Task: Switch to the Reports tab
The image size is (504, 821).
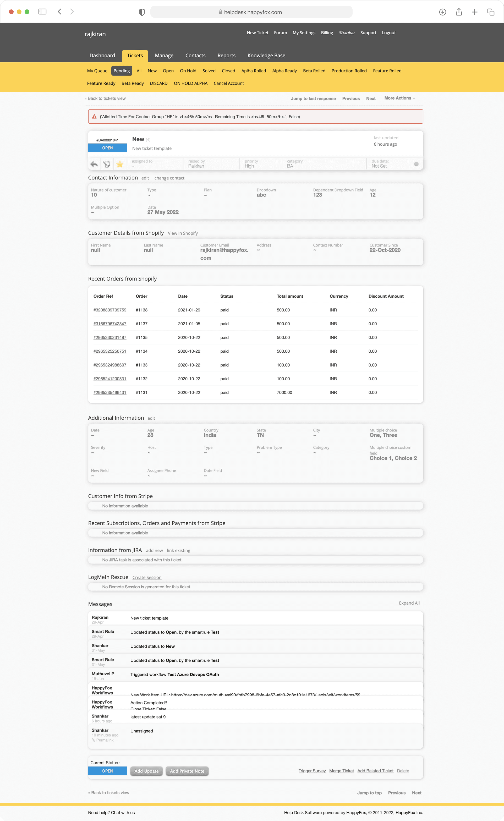Action: pos(226,56)
